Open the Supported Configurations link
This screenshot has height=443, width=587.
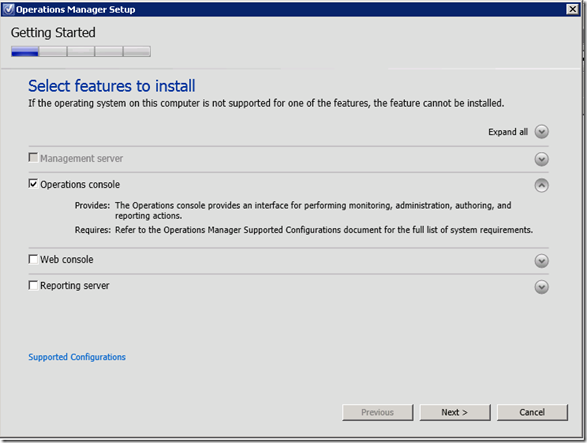(x=77, y=357)
